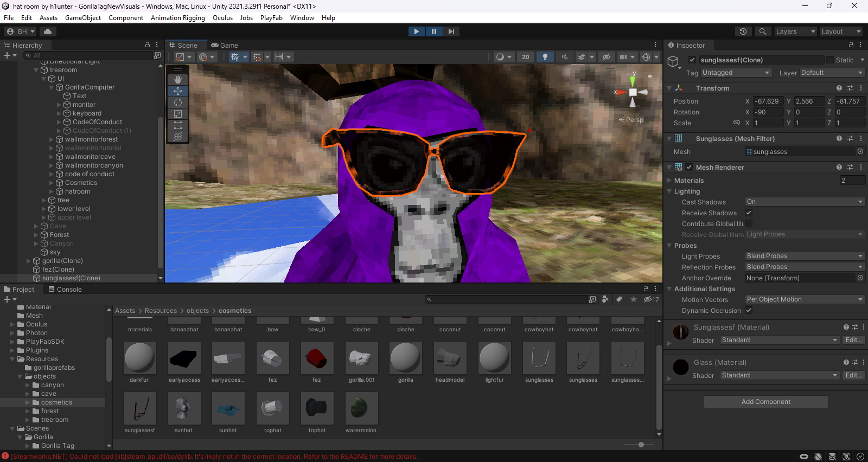This screenshot has height=462, width=868.
Task: Switch to the Console tab
Action: (65, 289)
